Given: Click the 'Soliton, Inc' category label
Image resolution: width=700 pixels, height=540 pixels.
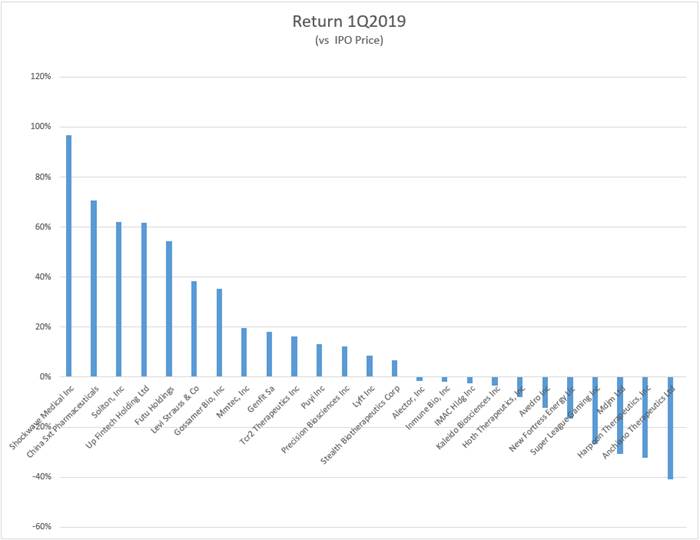Looking at the screenshot, I should 108,402.
